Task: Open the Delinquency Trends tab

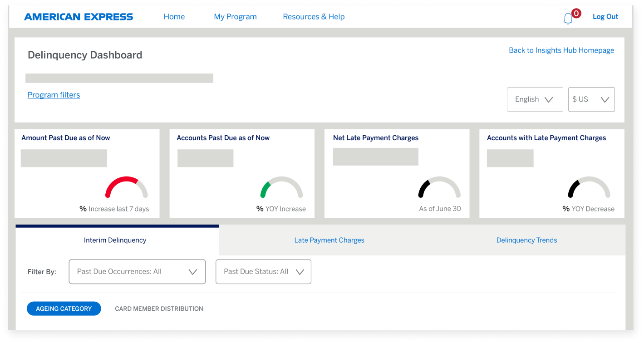Action: tap(526, 240)
